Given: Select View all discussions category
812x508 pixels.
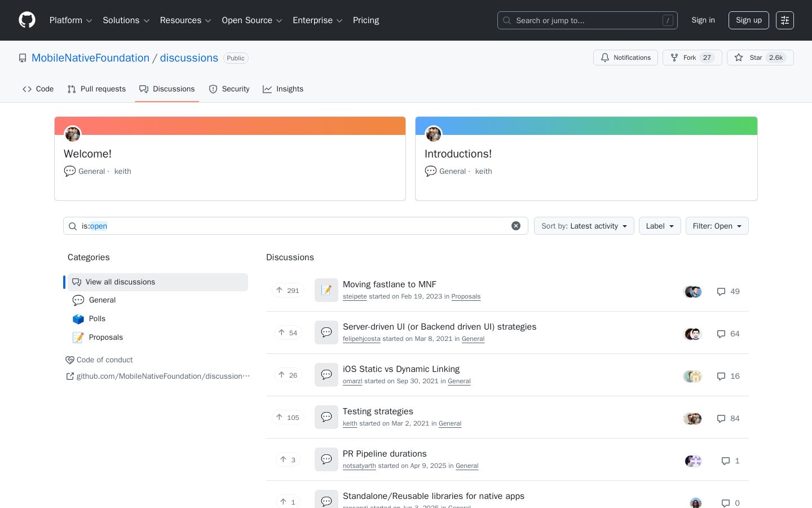Looking at the screenshot, I should (x=158, y=282).
